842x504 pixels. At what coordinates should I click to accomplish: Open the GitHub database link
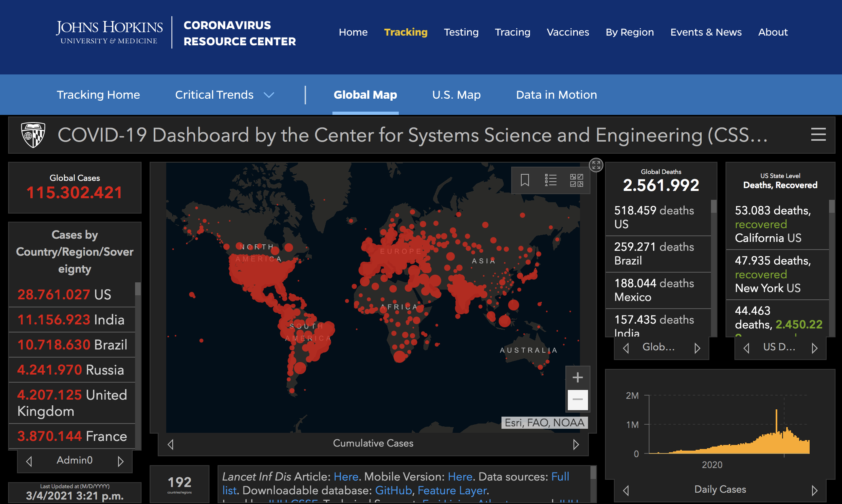pyautogui.click(x=393, y=490)
